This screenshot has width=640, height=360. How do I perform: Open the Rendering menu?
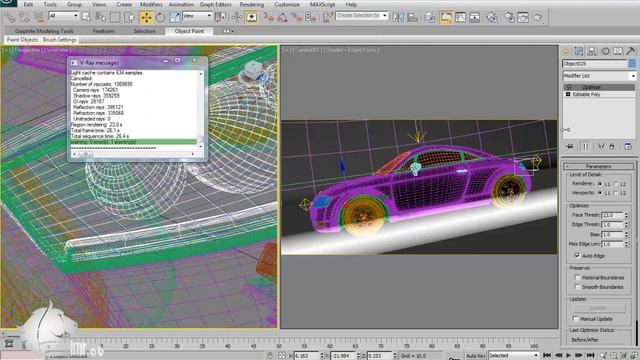251,4
